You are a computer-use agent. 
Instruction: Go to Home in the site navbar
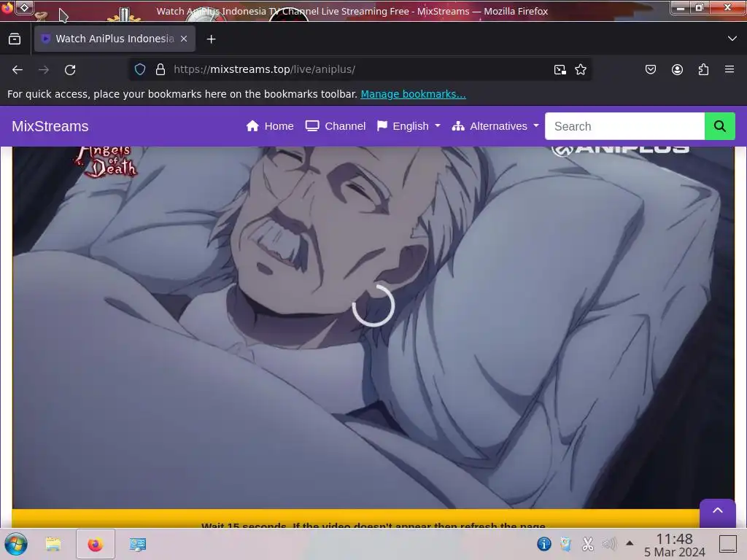(270, 126)
